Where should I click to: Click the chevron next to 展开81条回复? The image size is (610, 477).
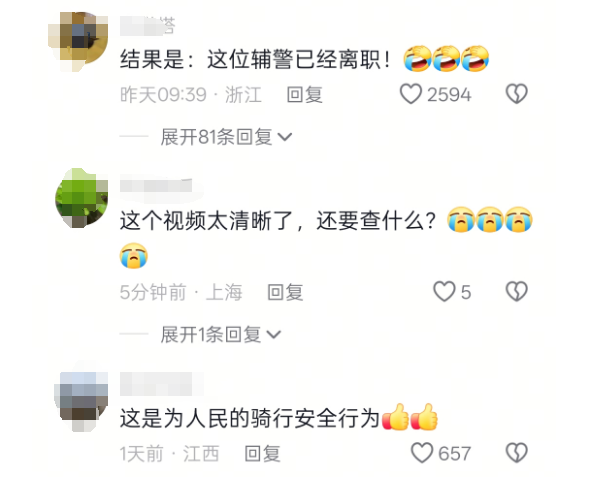[285, 137]
